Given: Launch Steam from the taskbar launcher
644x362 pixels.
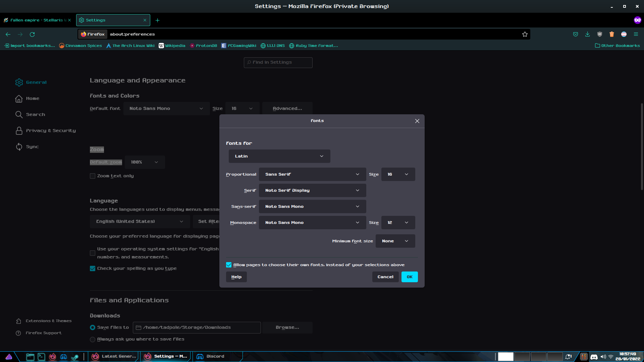Looking at the screenshot, I should [74, 357].
